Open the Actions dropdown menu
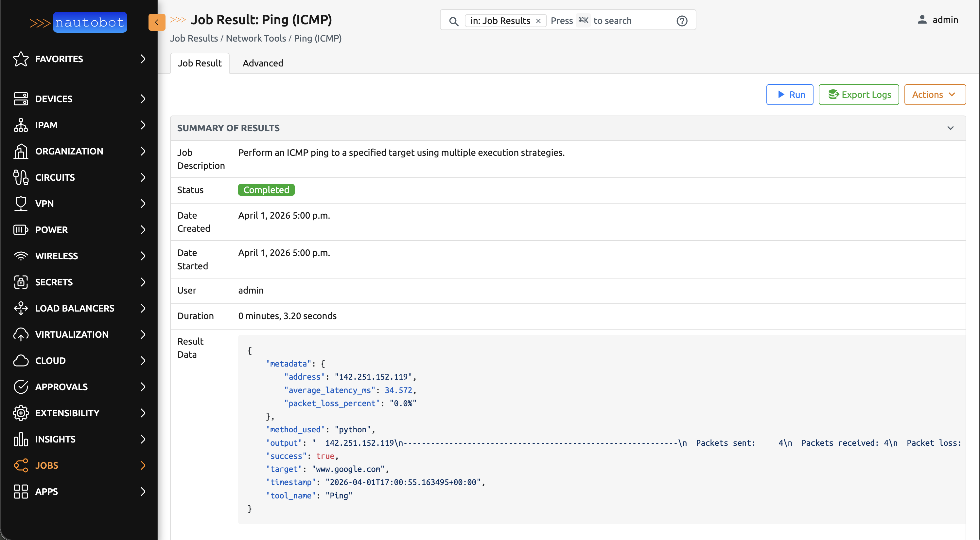Viewport: 980px width, 540px height. (934, 94)
